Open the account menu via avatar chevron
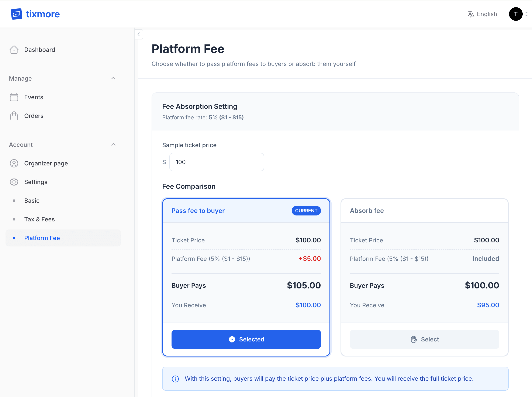 tap(527, 14)
